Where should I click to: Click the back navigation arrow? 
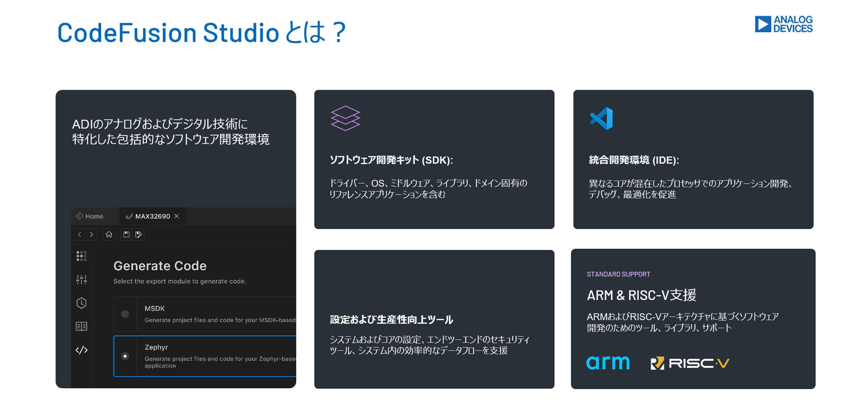(x=79, y=234)
